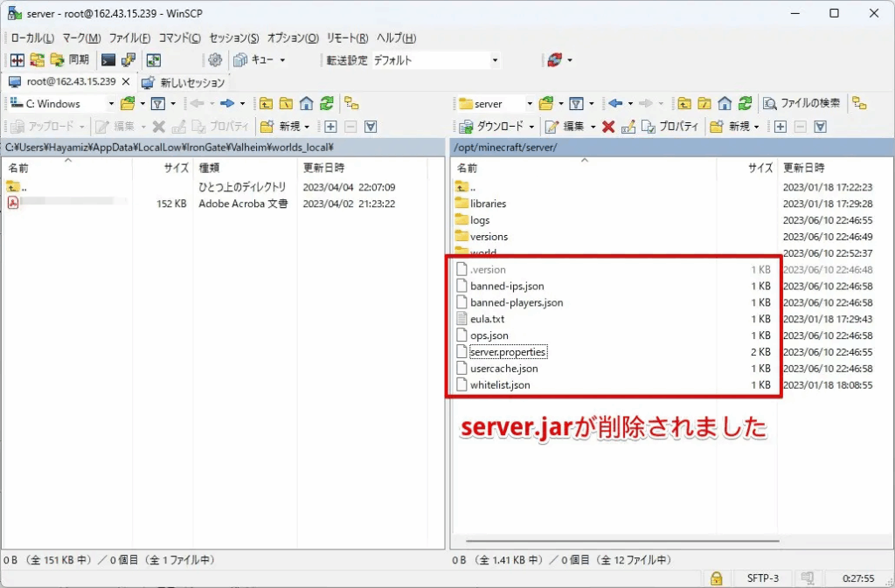Click the remote panel select-files plus icon
The image size is (895, 588).
[x=781, y=127]
